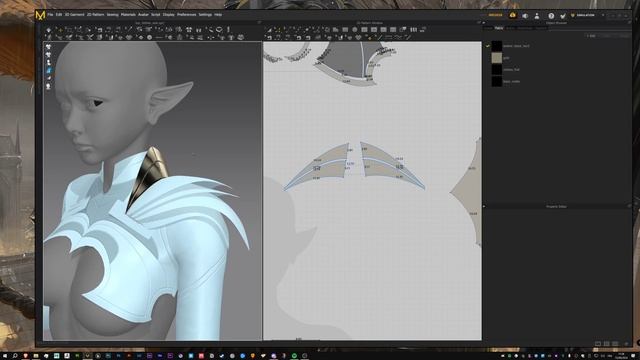Open the taskbar clock
The width and height of the screenshot is (640, 360).
(621, 356)
